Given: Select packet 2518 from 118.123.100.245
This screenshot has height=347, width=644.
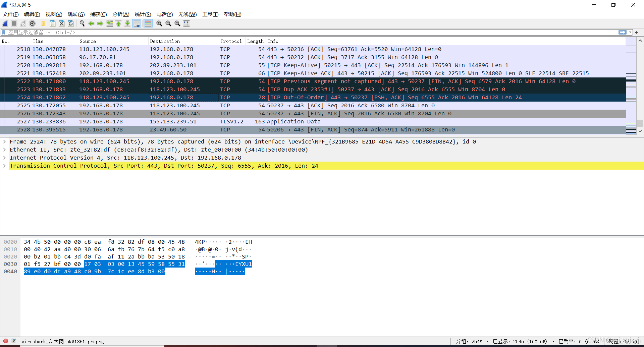Looking at the screenshot, I should pos(313,49).
